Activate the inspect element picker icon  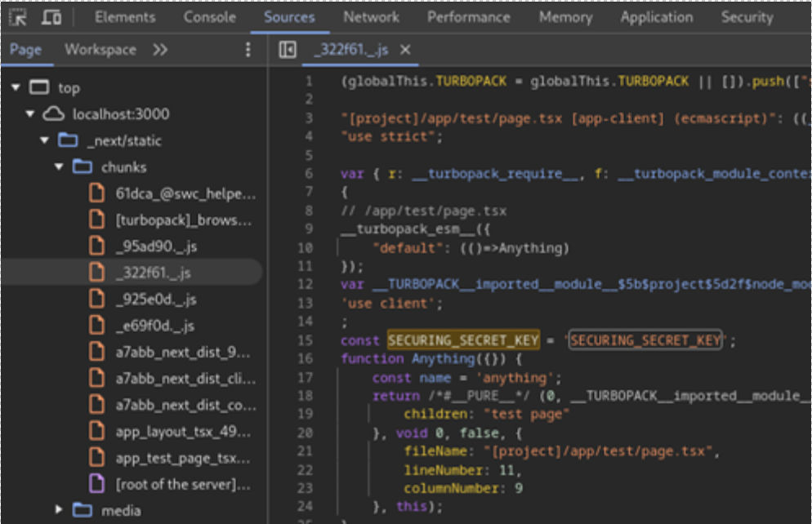(18, 17)
